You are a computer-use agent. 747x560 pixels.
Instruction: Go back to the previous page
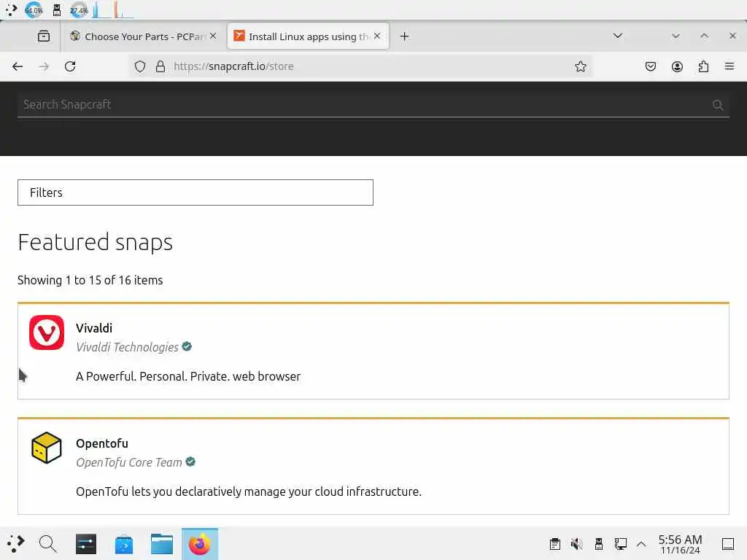(18, 66)
